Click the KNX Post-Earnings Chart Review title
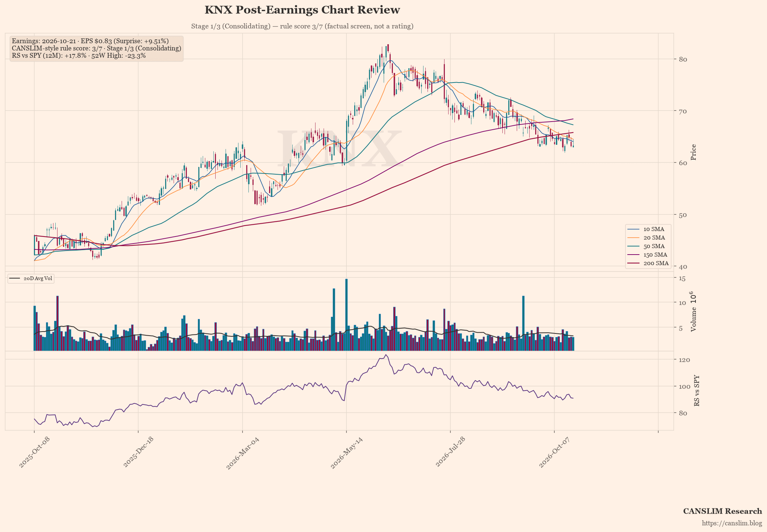The image size is (767, 532). click(302, 10)
